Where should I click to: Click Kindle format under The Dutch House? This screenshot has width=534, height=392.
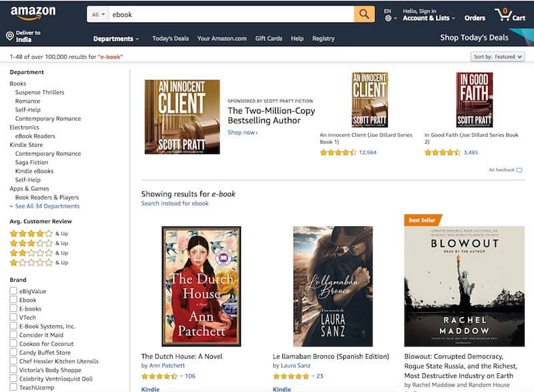pyautogui.click(x=150, y=389)
